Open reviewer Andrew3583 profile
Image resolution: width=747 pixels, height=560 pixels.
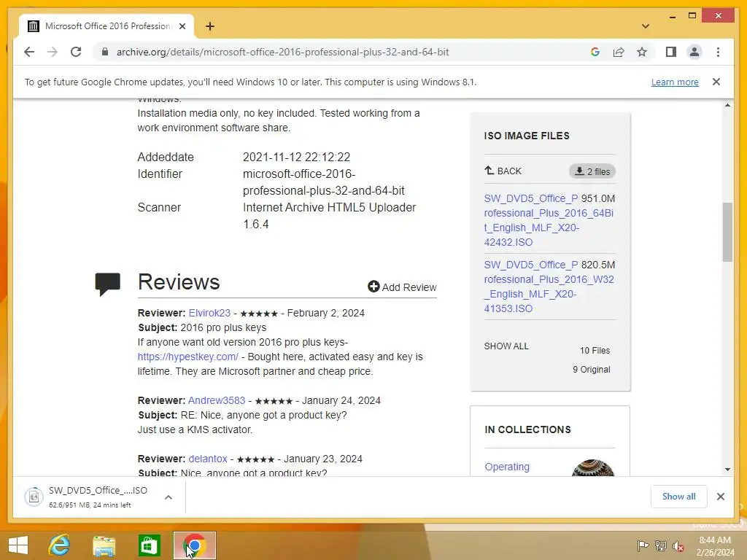pyautogui.click(x=217, y=400)
